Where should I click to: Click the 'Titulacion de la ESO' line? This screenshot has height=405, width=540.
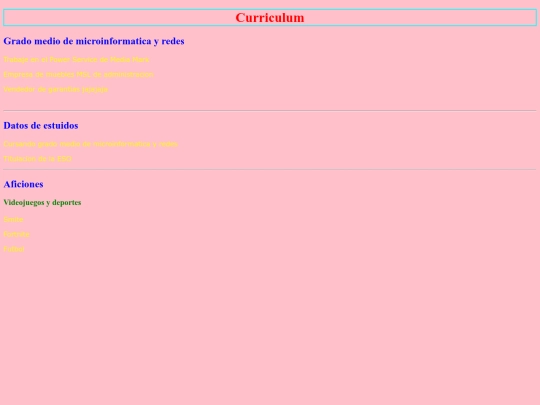[x=38, y=159]
